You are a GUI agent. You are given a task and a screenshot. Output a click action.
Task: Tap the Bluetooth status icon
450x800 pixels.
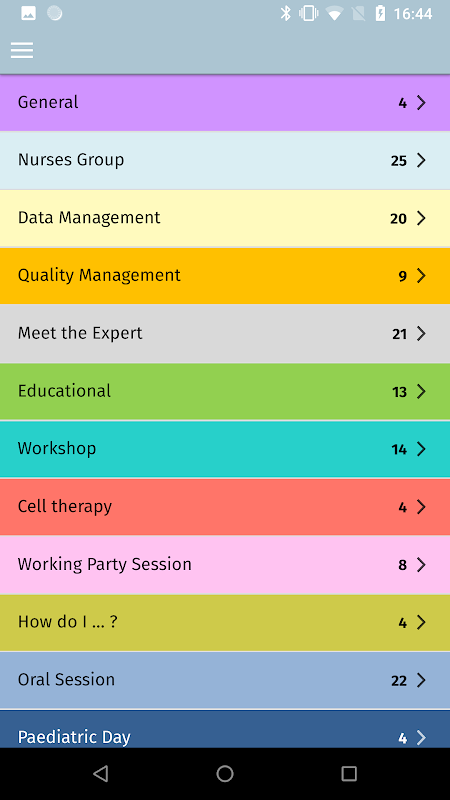286,14
